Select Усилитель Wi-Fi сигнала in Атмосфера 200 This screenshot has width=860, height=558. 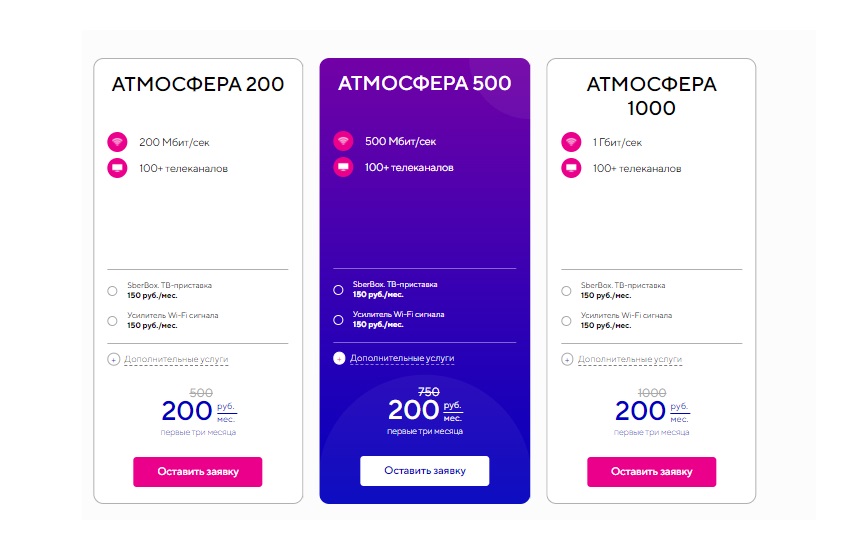point(112,321)
